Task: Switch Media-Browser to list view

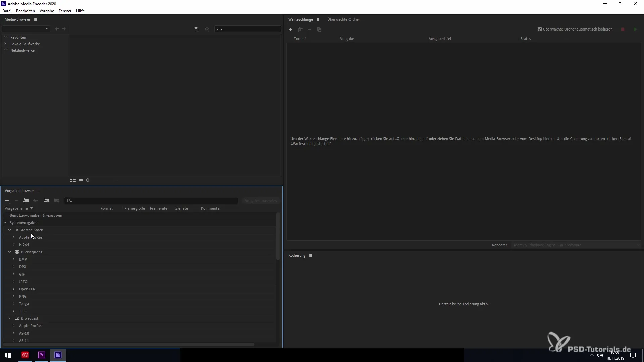Action: [x=73, y=180]
